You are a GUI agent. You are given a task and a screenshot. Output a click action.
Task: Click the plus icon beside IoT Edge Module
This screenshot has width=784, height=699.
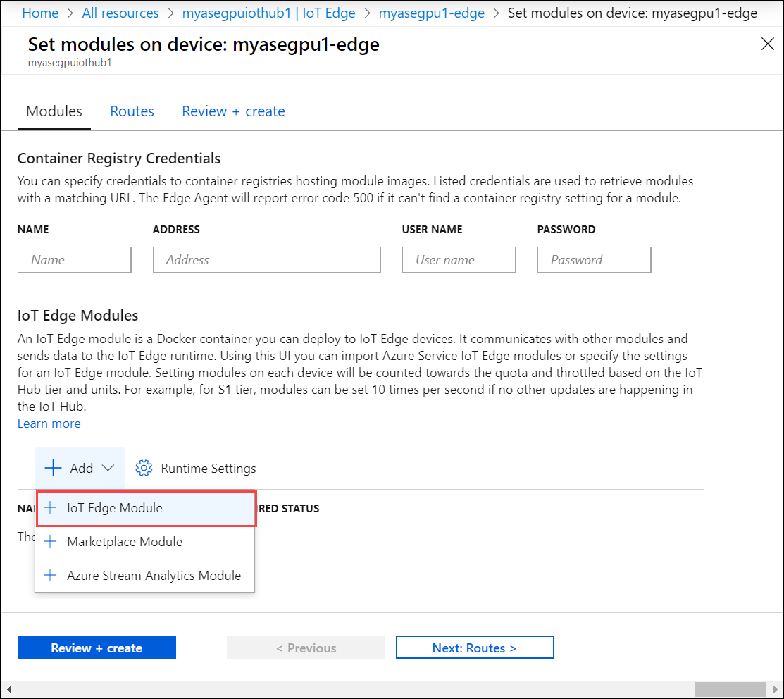pos(49,507)
